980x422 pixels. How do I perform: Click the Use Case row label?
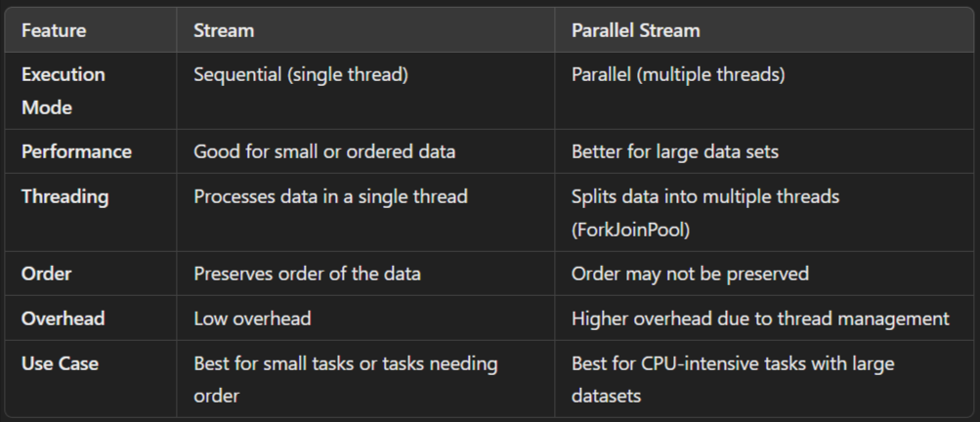click(60, 363)
